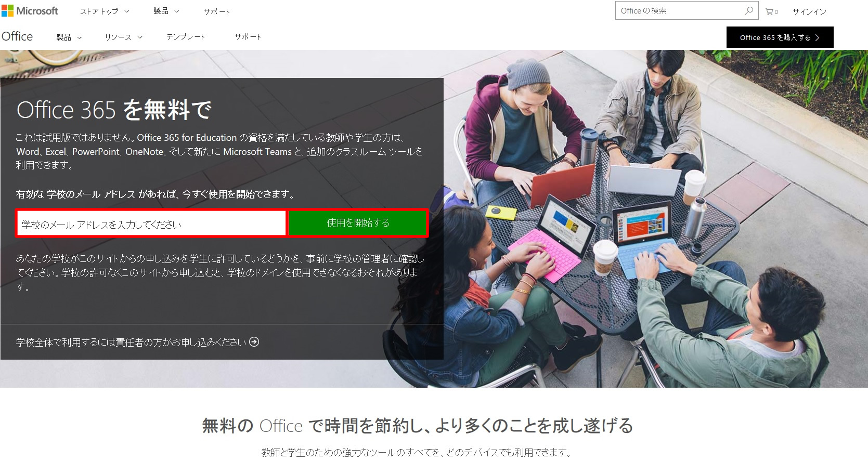Open サポート in the Microsoft top bar
868x461 pixels.
coord(216,11)
